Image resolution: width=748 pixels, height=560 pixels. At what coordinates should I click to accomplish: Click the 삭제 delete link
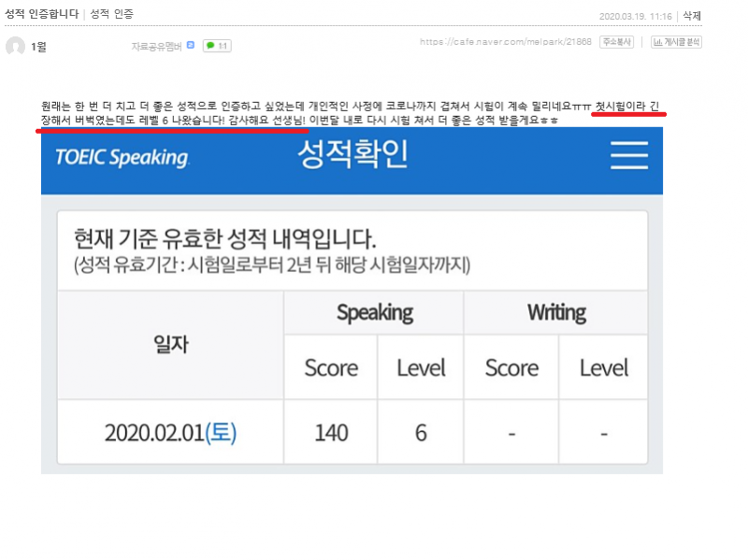(x=692, y=16)
